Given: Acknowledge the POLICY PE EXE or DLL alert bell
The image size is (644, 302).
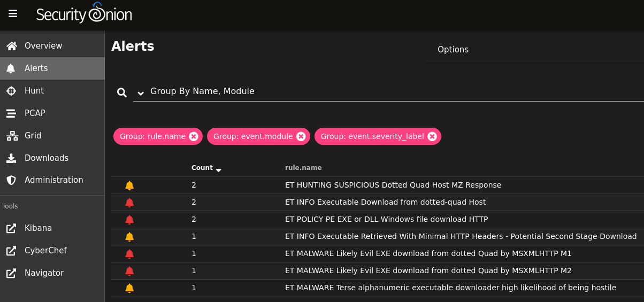Looking at the screenshot, I should pos(129,220).
